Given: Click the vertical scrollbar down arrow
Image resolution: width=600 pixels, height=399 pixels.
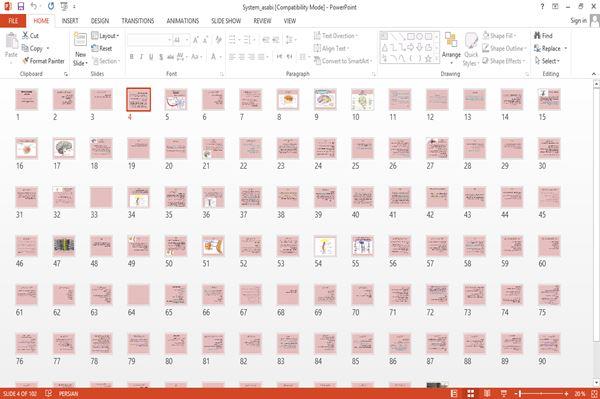Looking at the screenshot, I should point(596,383).
